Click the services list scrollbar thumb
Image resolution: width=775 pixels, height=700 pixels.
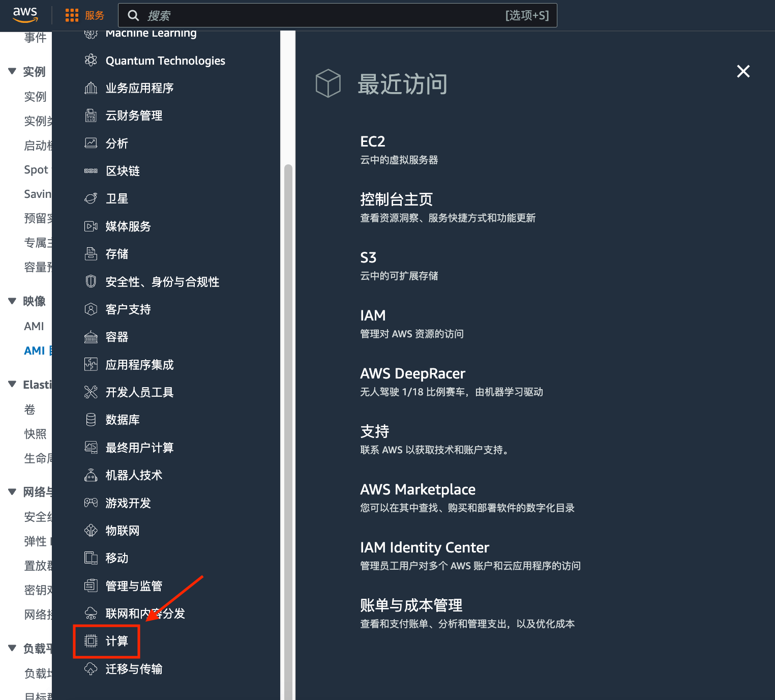point(288,431)
